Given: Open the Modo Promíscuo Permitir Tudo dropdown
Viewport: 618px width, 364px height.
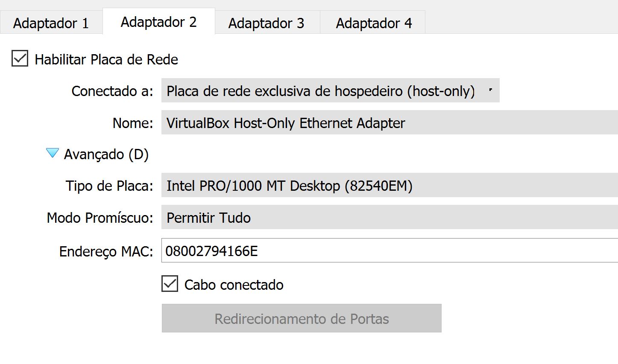Looking at the screenshot, I should (x=390, y=217).
